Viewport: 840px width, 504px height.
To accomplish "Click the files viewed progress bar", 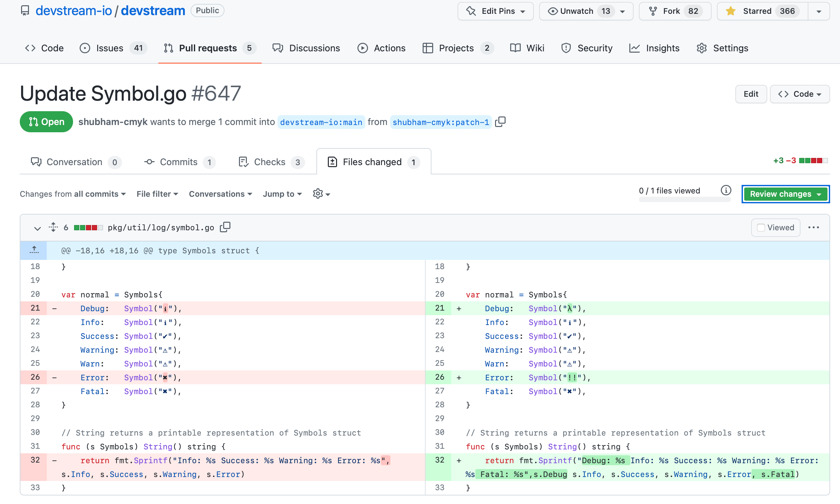I will [684, 200].
